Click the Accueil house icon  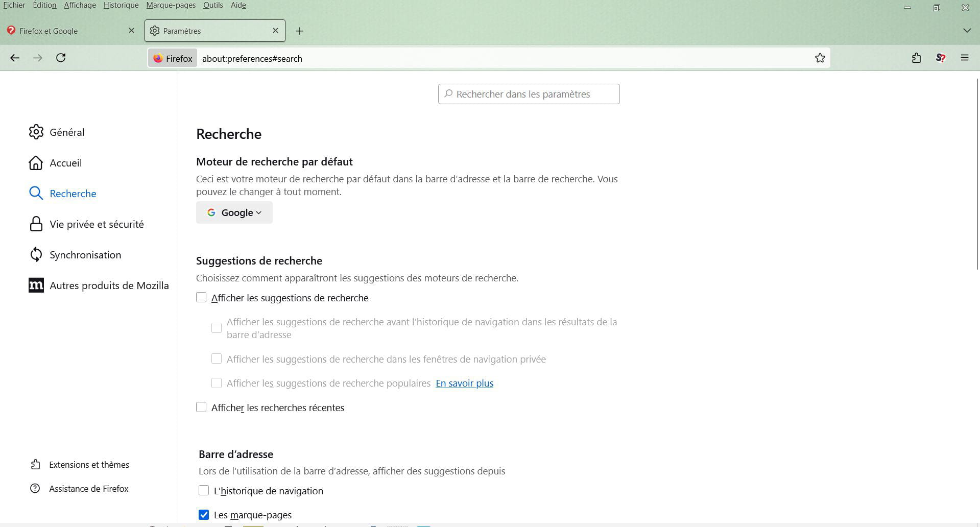[x=36, y=162]
